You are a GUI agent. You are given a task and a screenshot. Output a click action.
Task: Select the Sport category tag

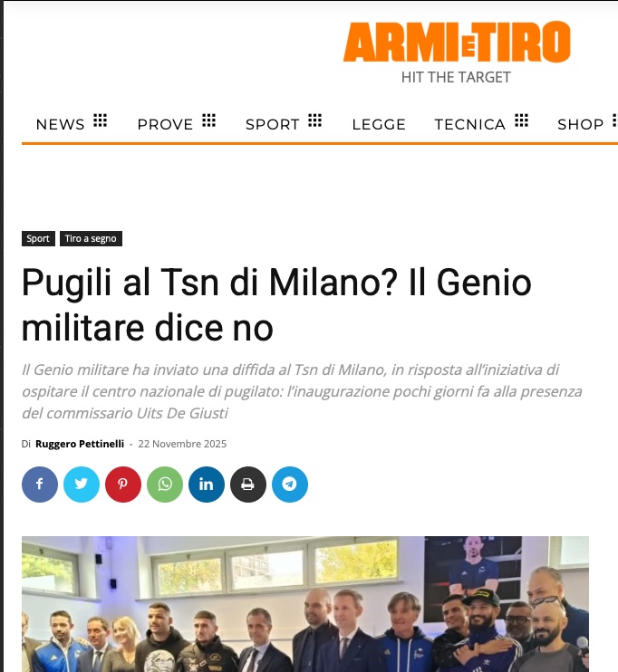click(38, 239)
